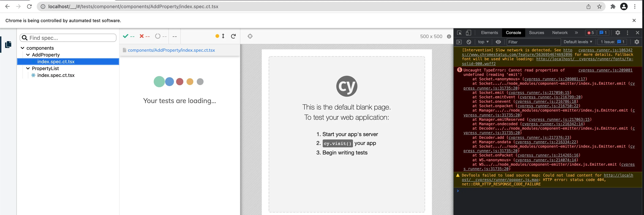The width and height of the screenshot is (644, 215).
Task: Switch to the Network tab
Action: (x=560, y=33)
